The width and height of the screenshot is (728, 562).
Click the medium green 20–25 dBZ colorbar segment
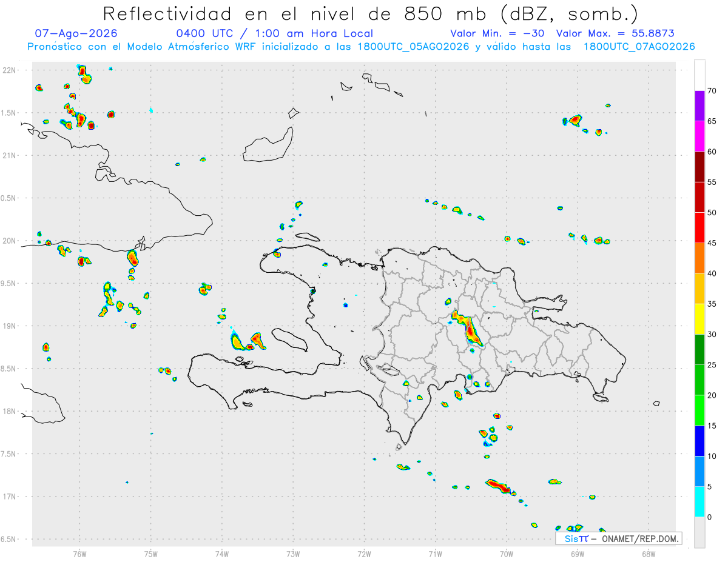pos(699,380)
